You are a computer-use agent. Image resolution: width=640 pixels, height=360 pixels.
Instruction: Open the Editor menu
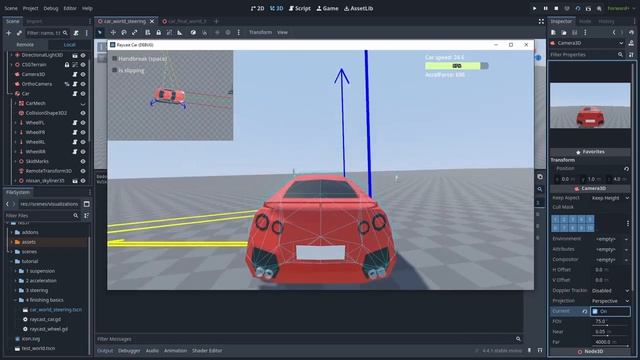[70, 8]
